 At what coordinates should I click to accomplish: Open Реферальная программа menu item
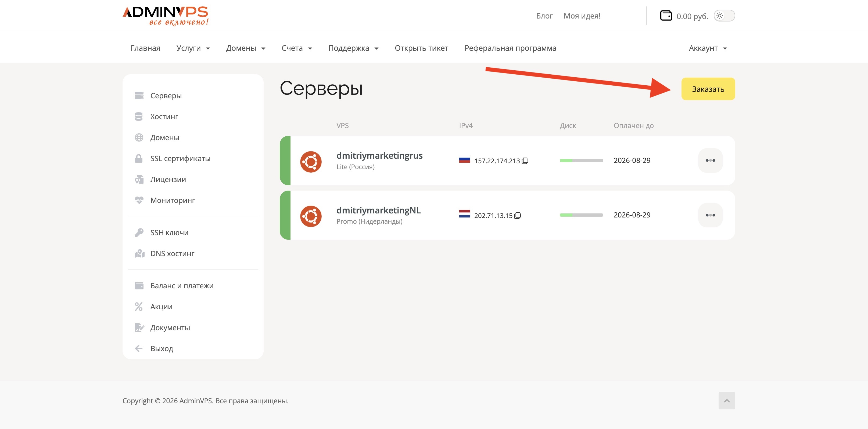[x=510, y=48]
